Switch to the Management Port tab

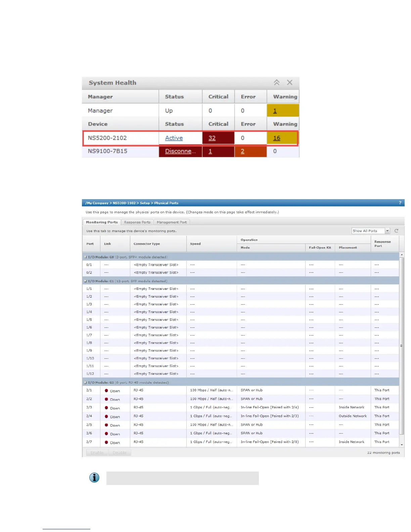[172, 222]
